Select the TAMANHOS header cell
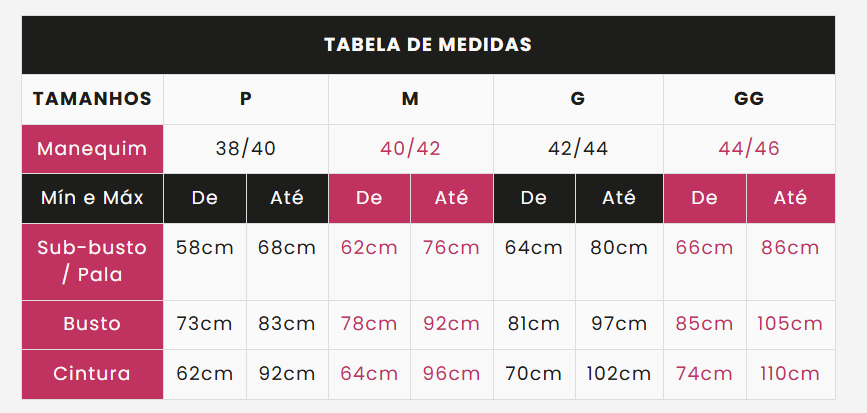This screenshot has width=867, height=413. click(x=92, y=99)
